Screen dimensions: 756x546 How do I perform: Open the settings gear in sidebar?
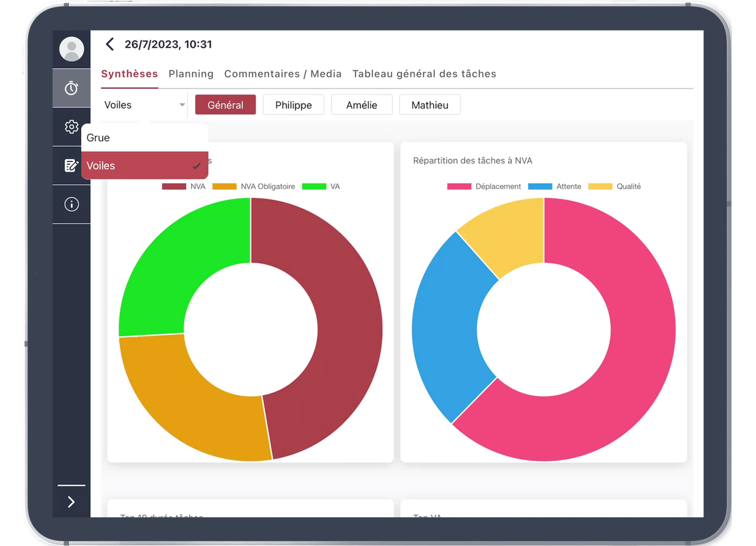click(x=71, y=127)
